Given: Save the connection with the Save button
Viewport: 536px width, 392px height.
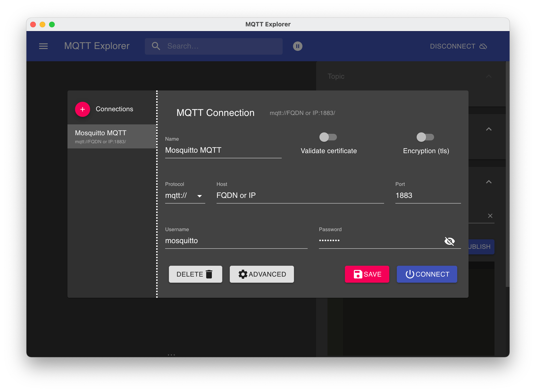Looking at the screenshot, I should coord(367,274).
